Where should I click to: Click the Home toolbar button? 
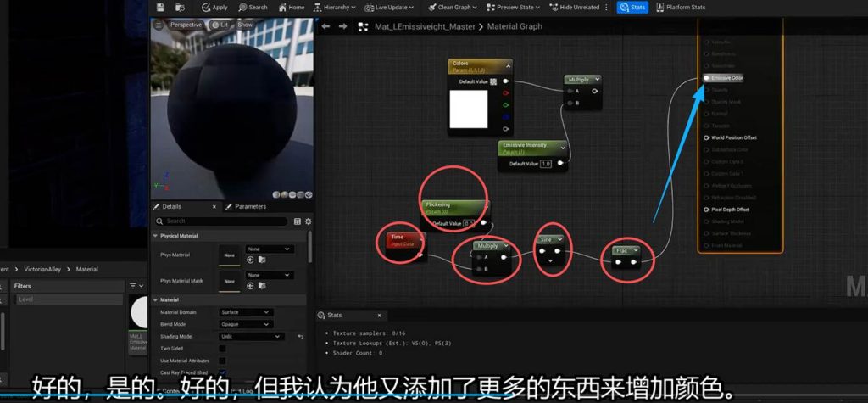[x=291, y=8]
